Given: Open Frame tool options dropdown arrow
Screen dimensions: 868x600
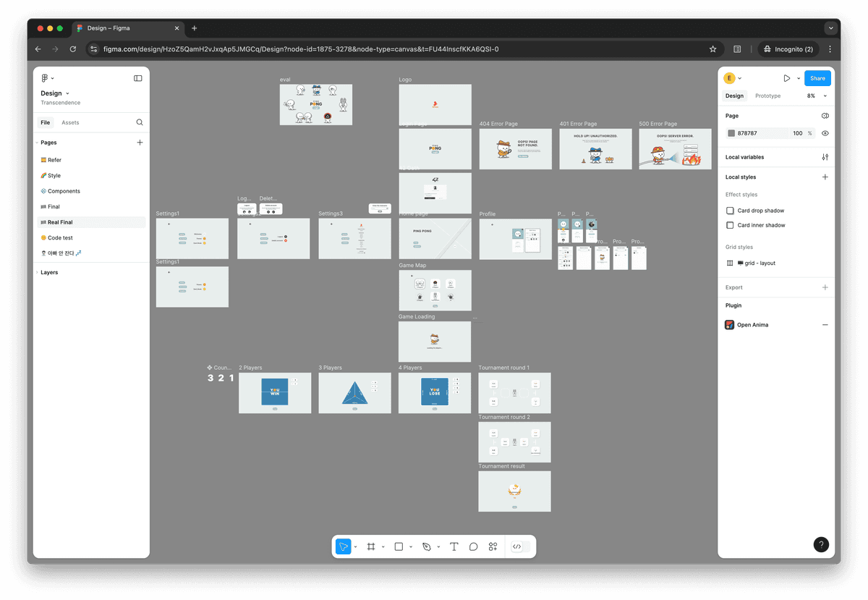Looking at the screenshot, I should [383, 547].
